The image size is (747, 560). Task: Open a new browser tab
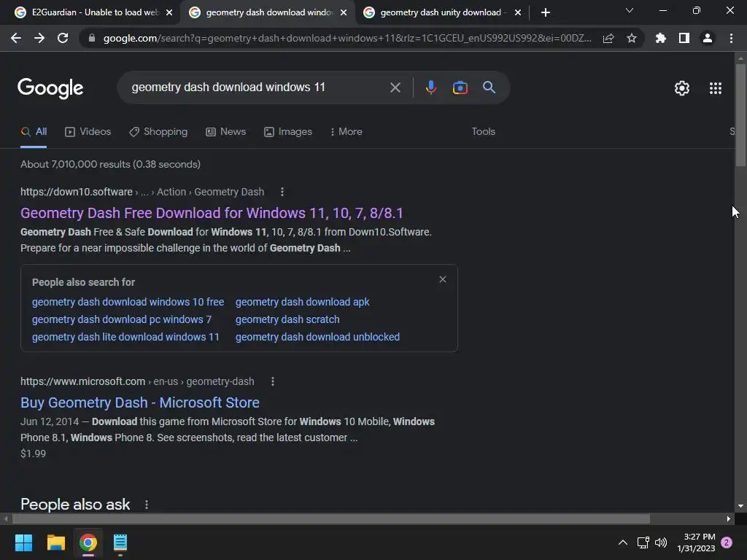coord(546,12)
